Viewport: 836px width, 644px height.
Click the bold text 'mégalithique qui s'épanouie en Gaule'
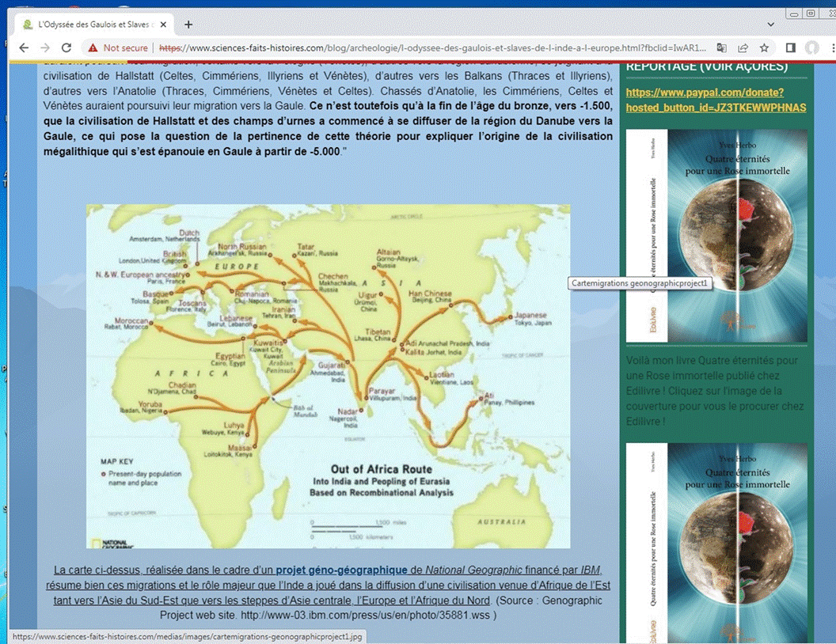[x=192, y=151]
